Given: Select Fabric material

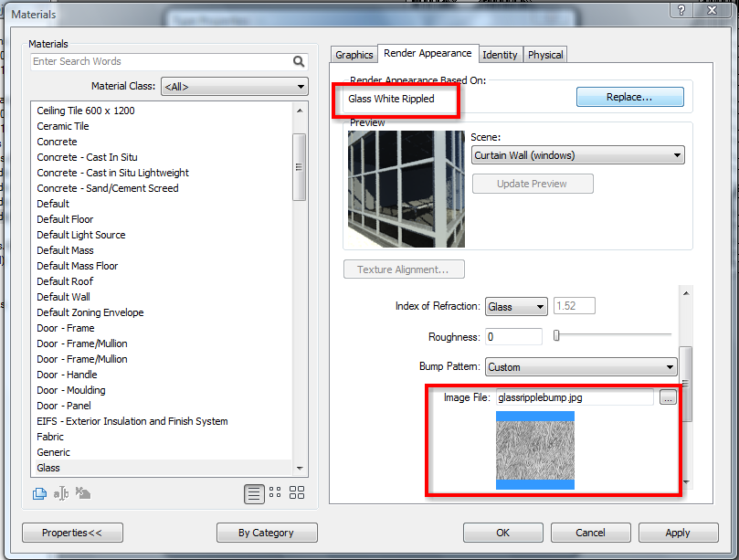Looking at the screenshot, I should tap(50, 437).
